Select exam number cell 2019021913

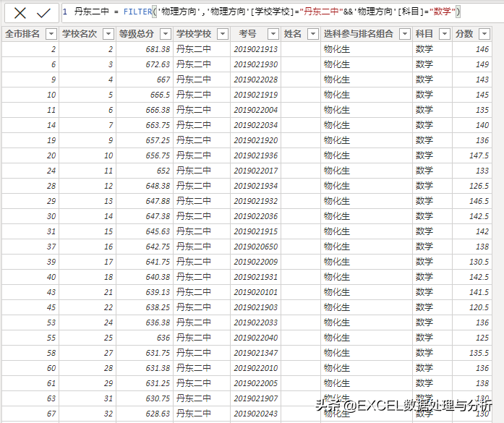click(x=255, y=49)
